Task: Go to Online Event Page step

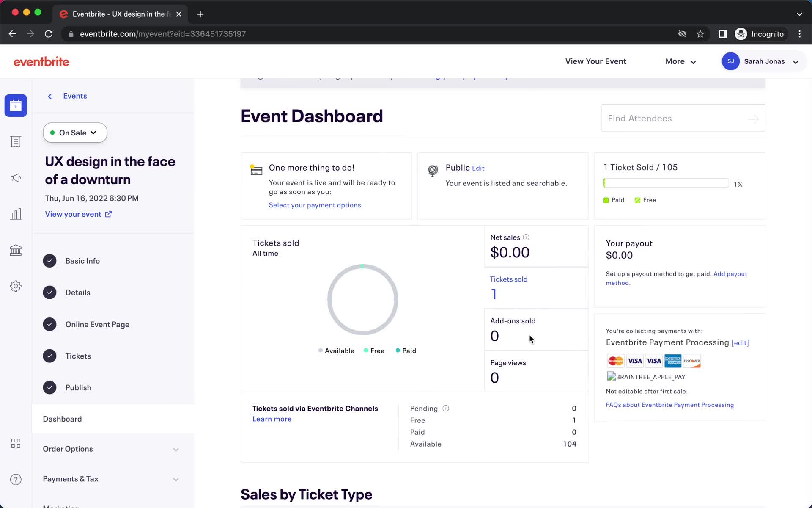Action: pyautogui.click(x=97, y=325)
